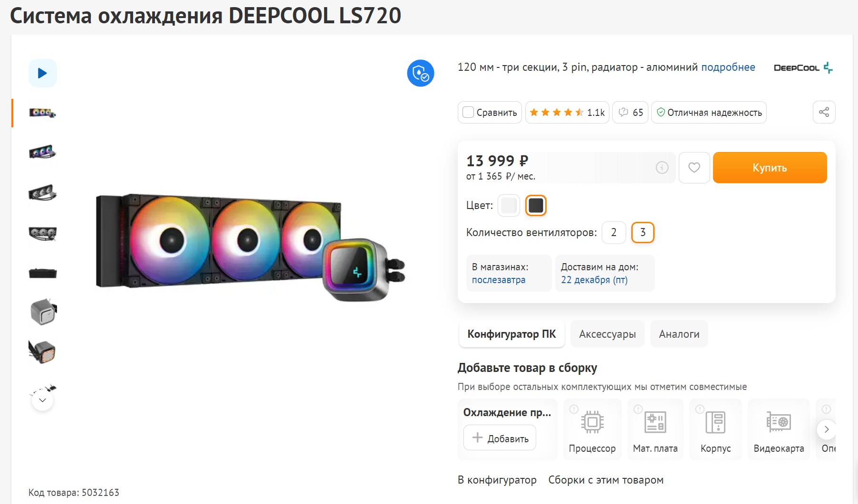This screenshot has width=858, height=504.
Task: Select 2 fans option
Action: pyautogui.click(x=614, y=232)
